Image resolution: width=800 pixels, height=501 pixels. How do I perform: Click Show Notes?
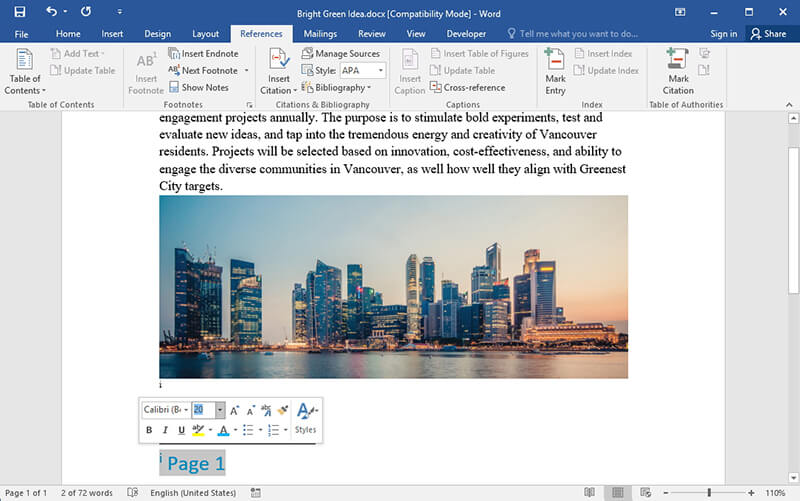198,87
